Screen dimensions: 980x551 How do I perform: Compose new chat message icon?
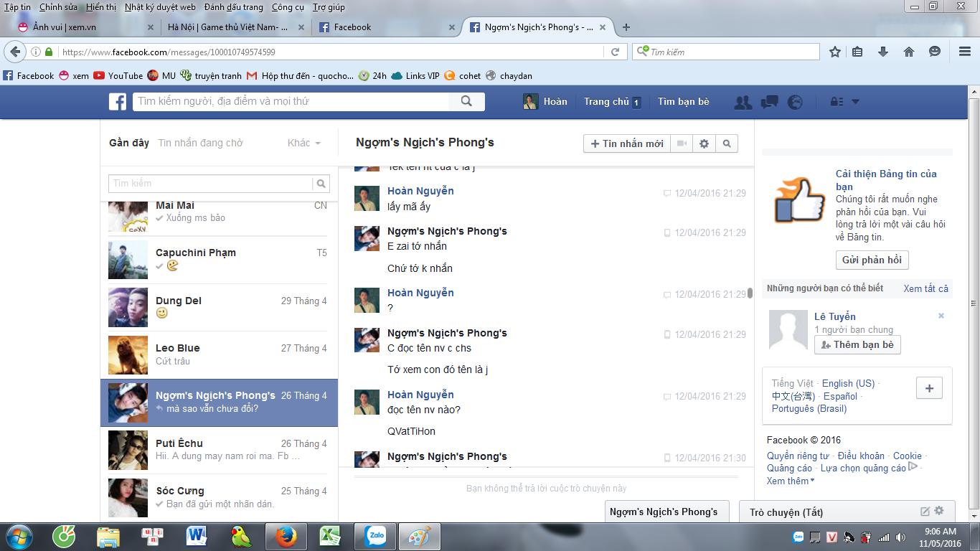925,512
